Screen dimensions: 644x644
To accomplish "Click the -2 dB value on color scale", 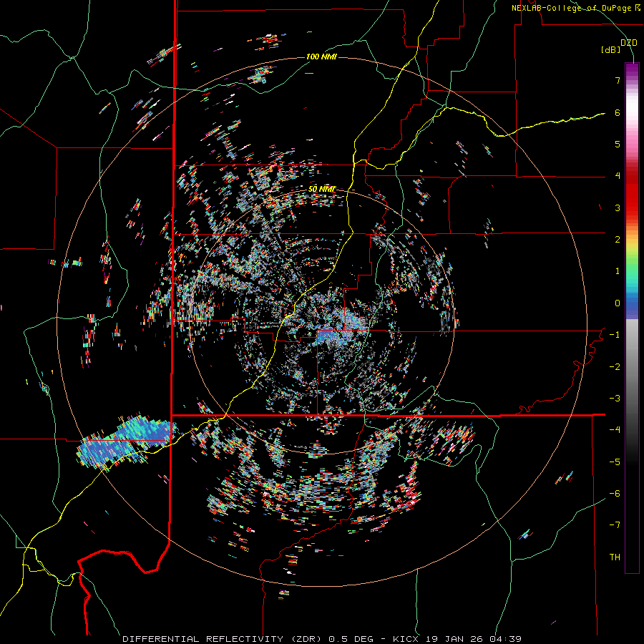I will (615, 367).
